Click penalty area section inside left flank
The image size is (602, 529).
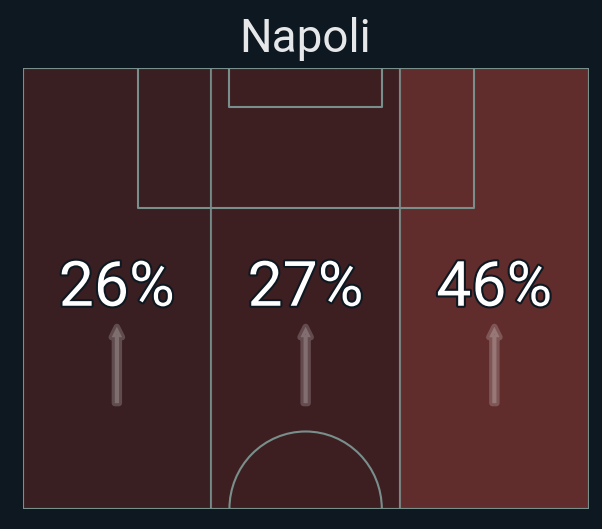[x=174, y=138]
